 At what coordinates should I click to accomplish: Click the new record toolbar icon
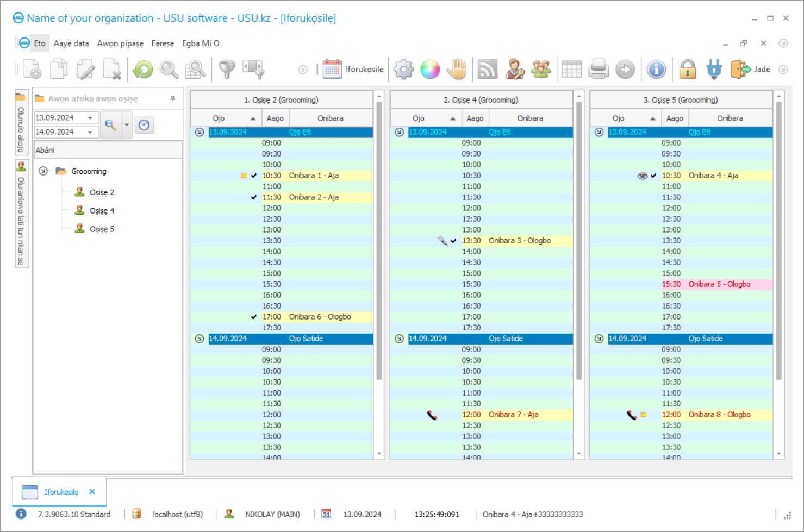tap(32, 70)
